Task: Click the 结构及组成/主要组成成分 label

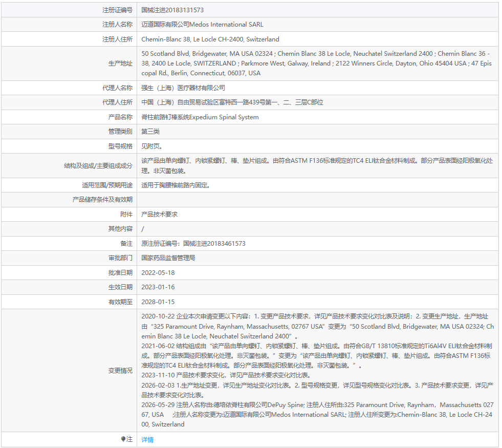Action: [x=98, y=165]
